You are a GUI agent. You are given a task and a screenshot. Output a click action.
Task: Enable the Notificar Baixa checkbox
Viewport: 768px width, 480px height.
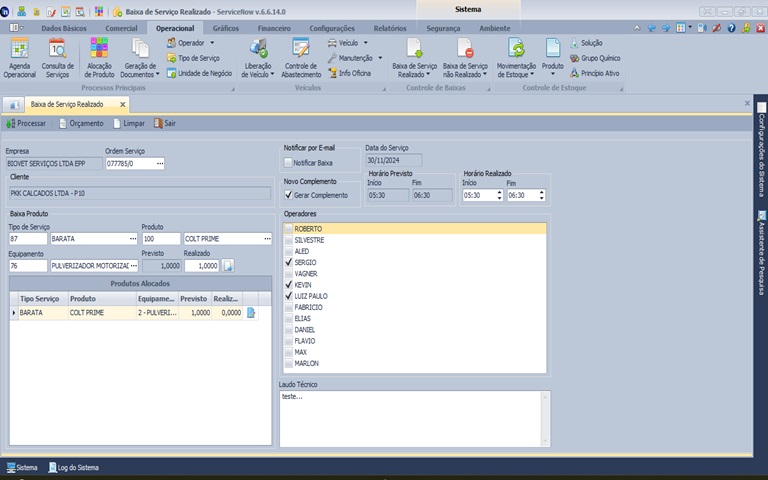289,162
